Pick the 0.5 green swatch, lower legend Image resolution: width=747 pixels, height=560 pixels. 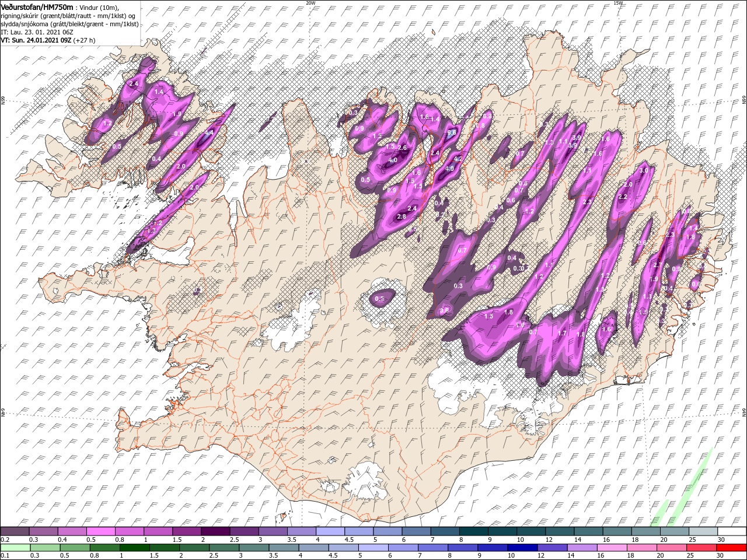tap(75, 547)
